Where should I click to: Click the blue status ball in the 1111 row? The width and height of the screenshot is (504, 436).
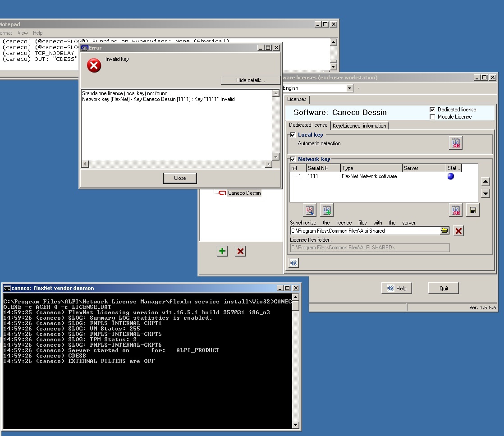pos(451,176)
